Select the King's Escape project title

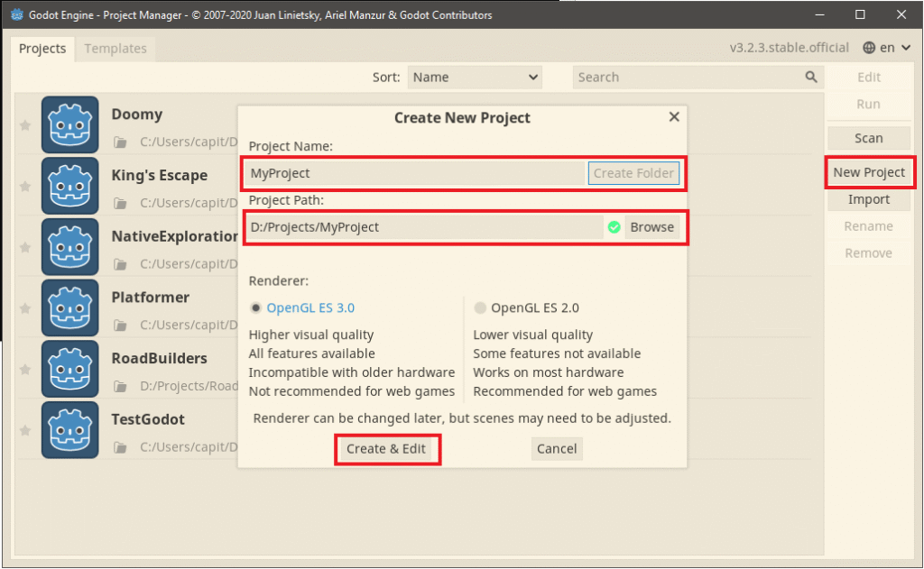[x=160, y=176]
